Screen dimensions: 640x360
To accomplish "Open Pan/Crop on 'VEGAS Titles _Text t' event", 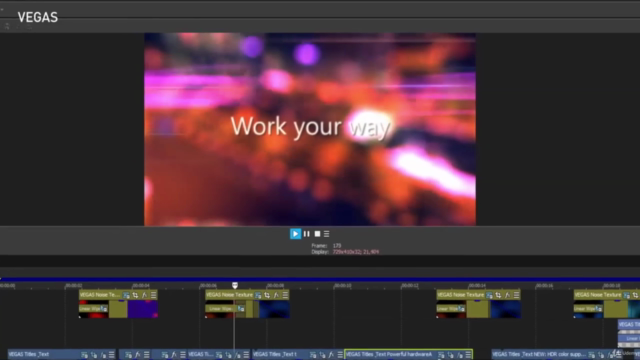I will click(322, 355).
